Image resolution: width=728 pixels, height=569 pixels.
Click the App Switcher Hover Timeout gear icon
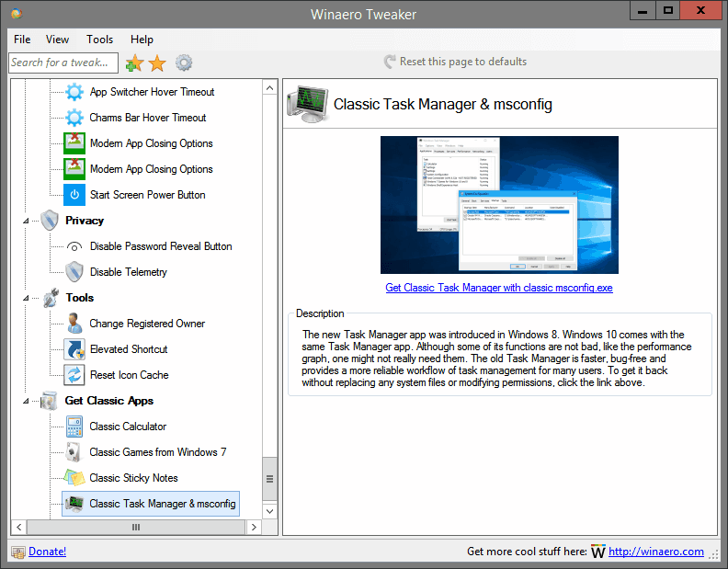[74, 92]
